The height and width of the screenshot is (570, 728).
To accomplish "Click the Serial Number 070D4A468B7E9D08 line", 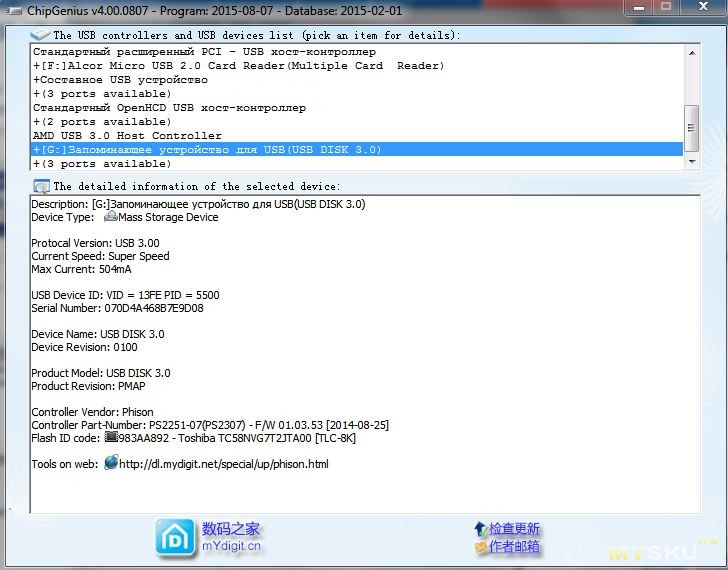I will pos(117,308).
